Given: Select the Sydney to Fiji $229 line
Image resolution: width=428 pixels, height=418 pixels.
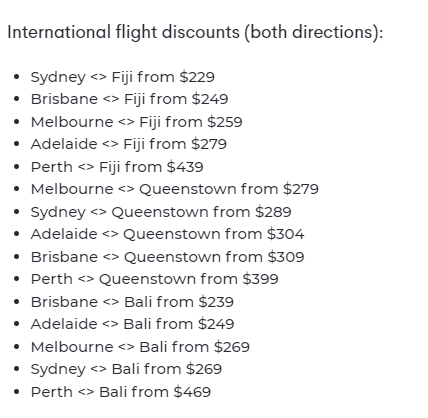Looking at the screenshot, I should coord(123,77).
